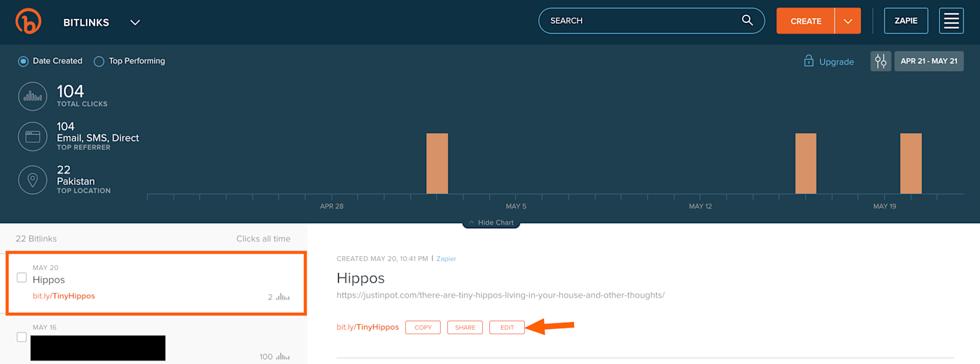Click the top location pin icon
The width and height of the screenshot is (980, 364).
(x=33, y=180)
